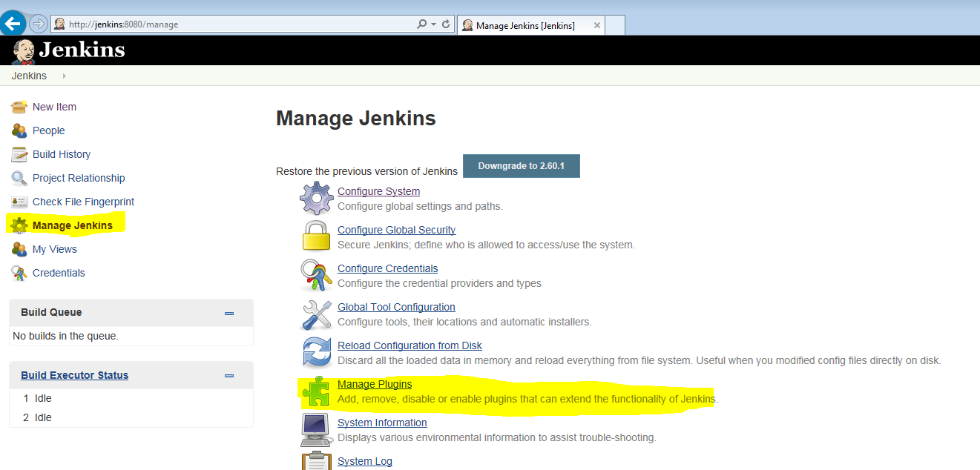Click the Manage Jenkins gear icon in sidebar
980x470 pixels.
(x=19, y=225)
